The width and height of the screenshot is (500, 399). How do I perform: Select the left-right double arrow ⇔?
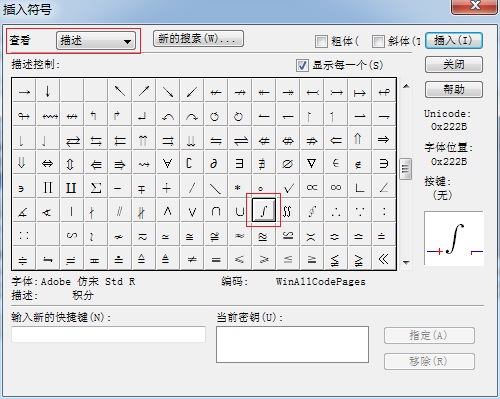pos(48,163)
